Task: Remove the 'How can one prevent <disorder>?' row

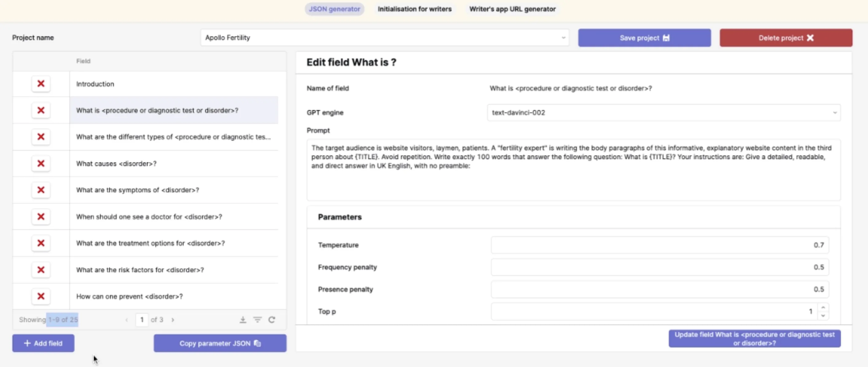Action: tap(41, 296)
